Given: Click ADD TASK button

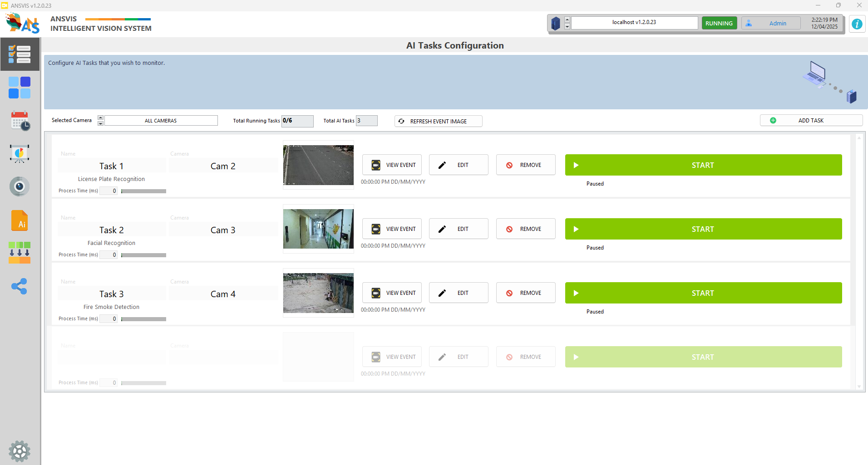Looking at the screenshot, I should 811,120.
